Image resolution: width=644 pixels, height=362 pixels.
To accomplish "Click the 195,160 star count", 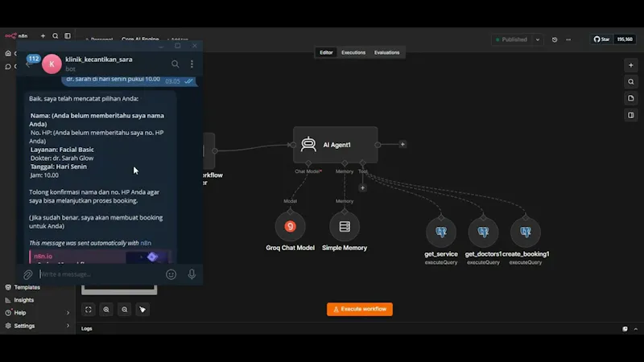I will tap(625, 39).
